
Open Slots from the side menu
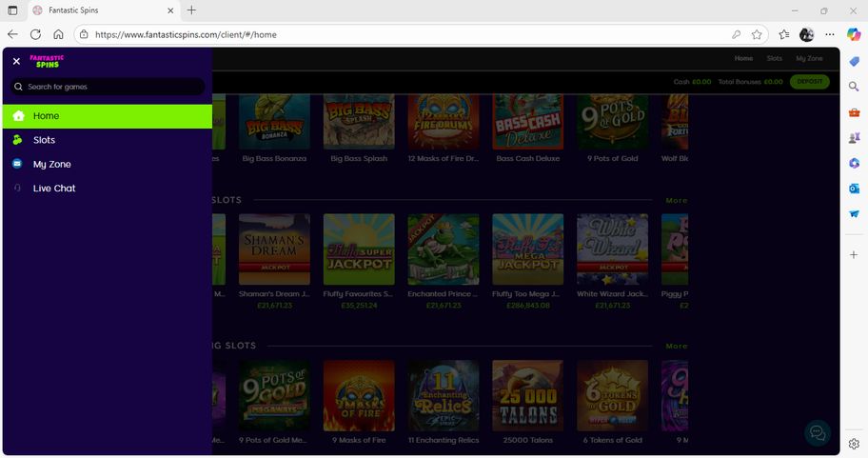pyautogui.click(x=108, y=140)
